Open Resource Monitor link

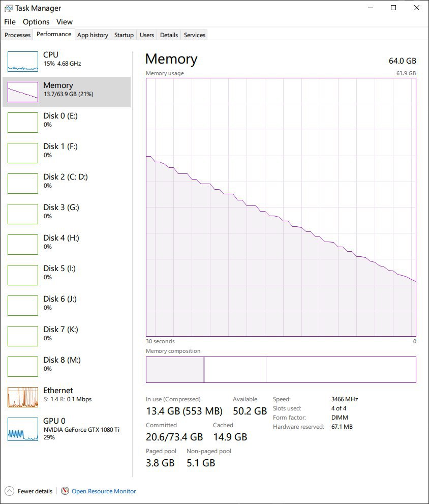tap(104, 491)
